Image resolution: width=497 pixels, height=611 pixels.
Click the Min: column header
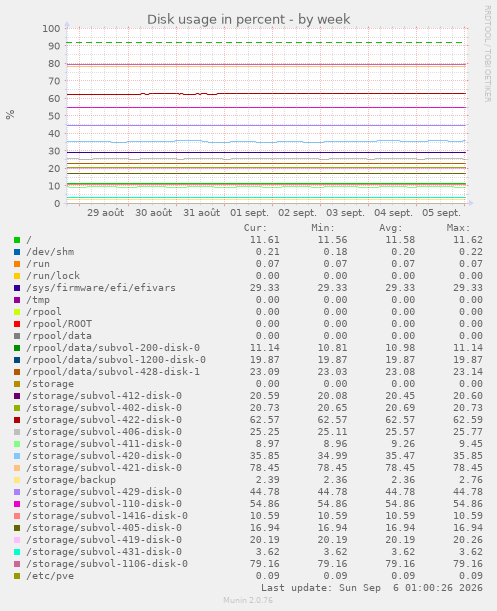click(323, 228)
